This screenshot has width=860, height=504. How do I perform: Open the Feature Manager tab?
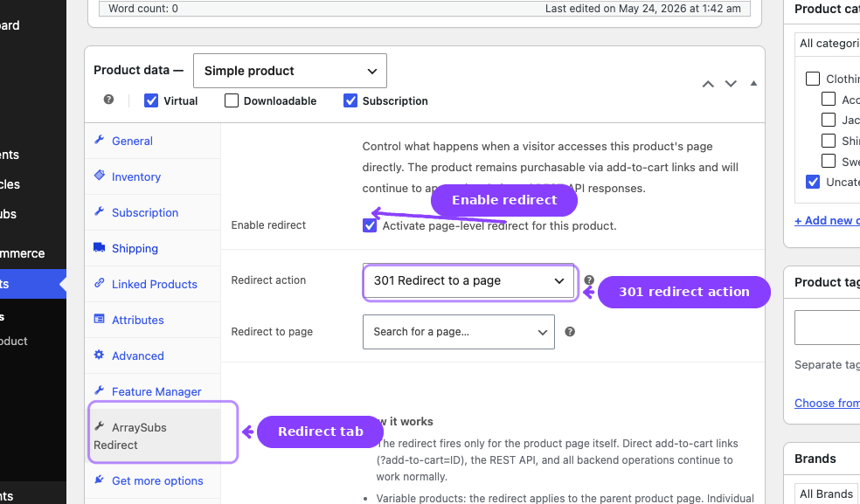click(x=152, y=391)
